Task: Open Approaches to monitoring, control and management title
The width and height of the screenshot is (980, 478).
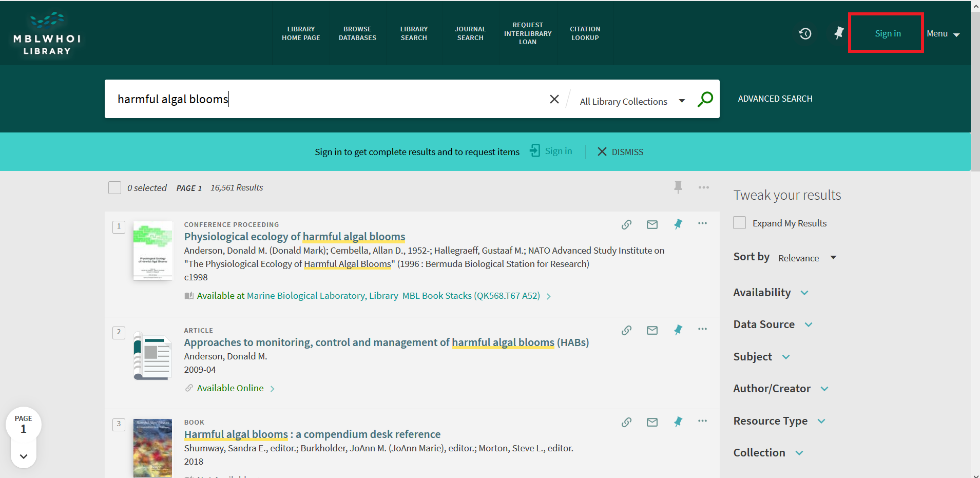Action: tap(387, 342)
